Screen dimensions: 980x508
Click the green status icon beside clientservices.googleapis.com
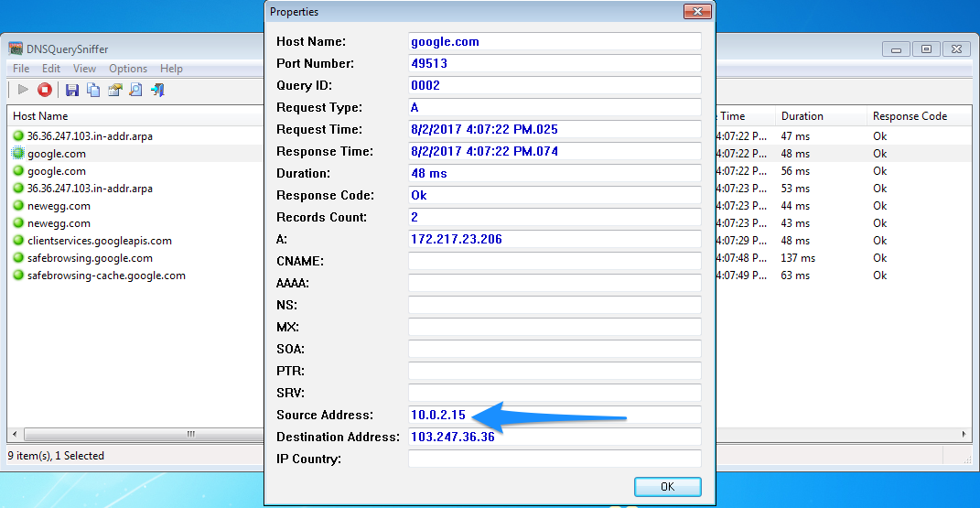click(x=18, y=240)
